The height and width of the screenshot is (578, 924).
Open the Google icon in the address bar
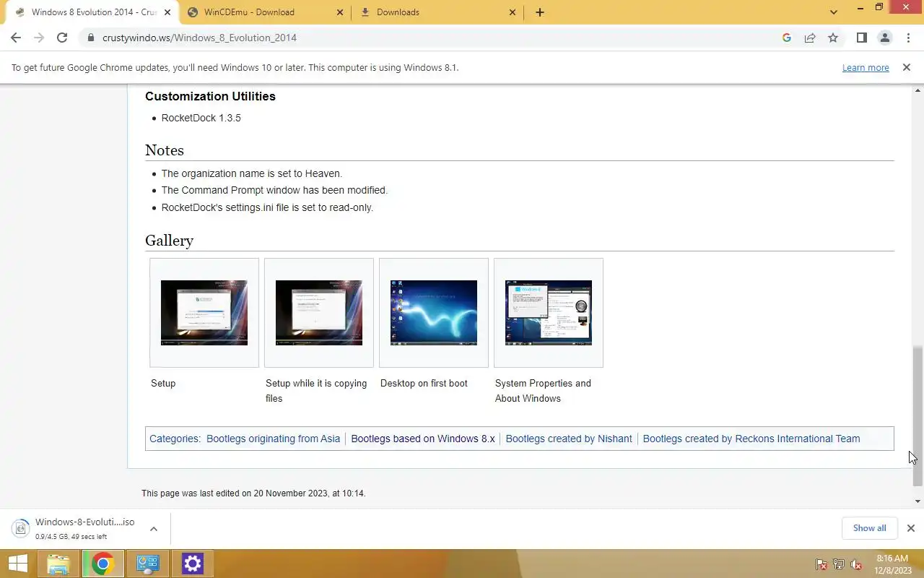pyautogui.click(x=787, y=38)
